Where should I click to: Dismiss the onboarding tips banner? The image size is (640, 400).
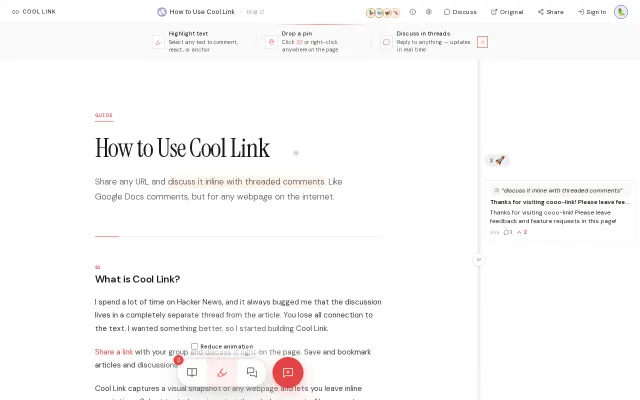482,42
